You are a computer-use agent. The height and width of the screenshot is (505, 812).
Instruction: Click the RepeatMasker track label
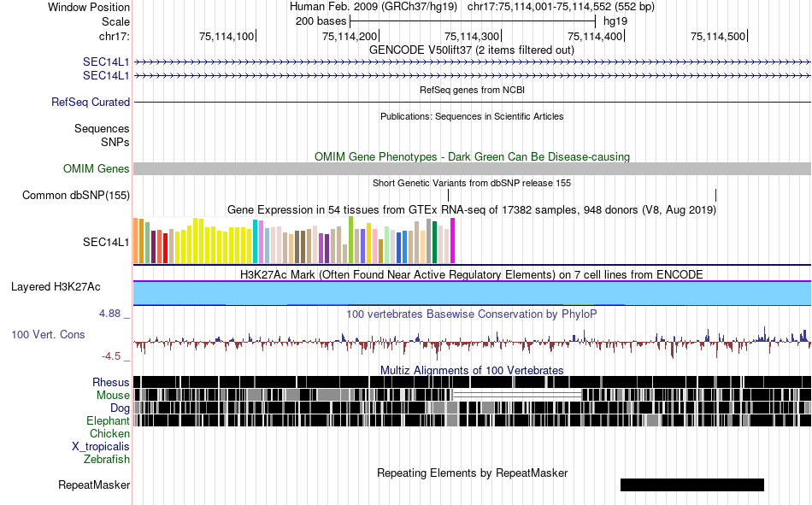point(94,485)
